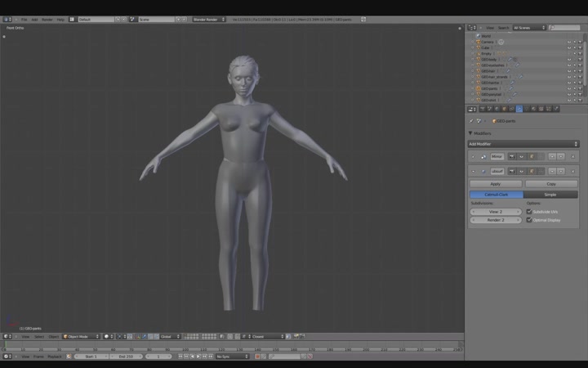Click the Subsurf modifier icon
The width and height of the screenshot is (588, 368).
(483, 171)
